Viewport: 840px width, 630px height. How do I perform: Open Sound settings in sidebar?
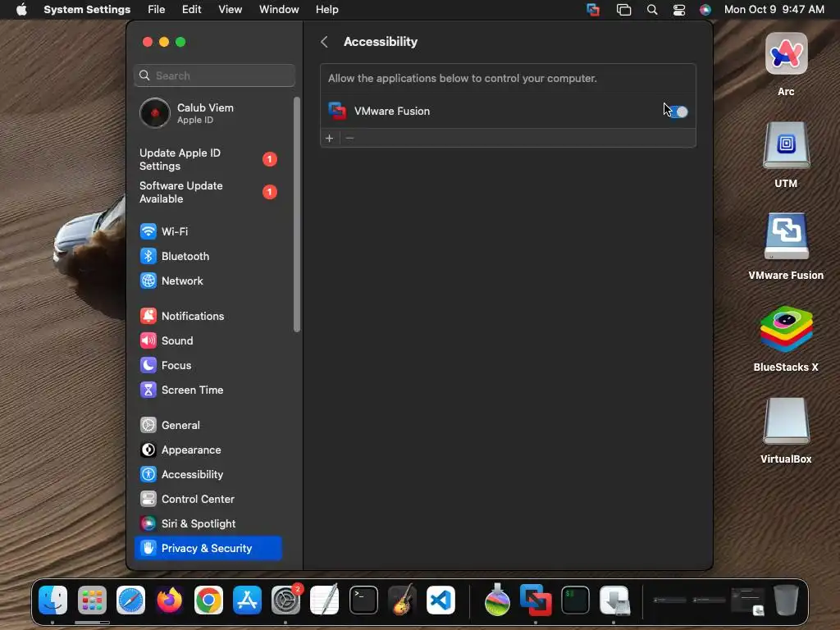click(208, 340)
